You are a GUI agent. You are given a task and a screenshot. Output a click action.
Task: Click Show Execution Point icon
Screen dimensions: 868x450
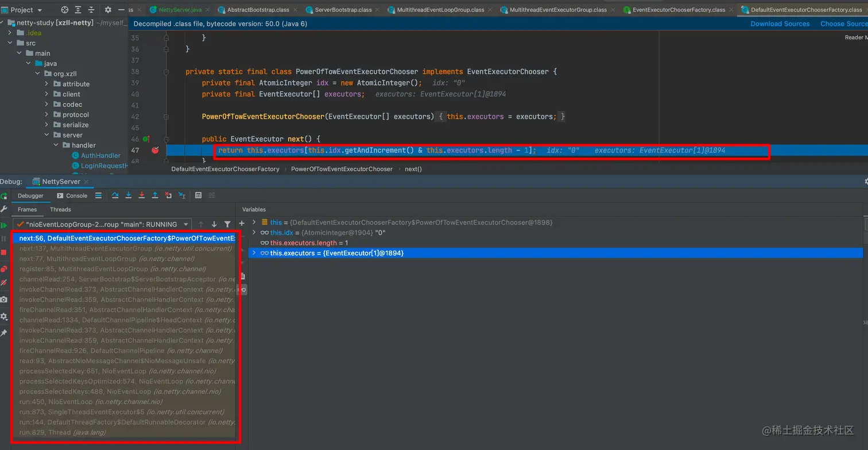(98, 195)
